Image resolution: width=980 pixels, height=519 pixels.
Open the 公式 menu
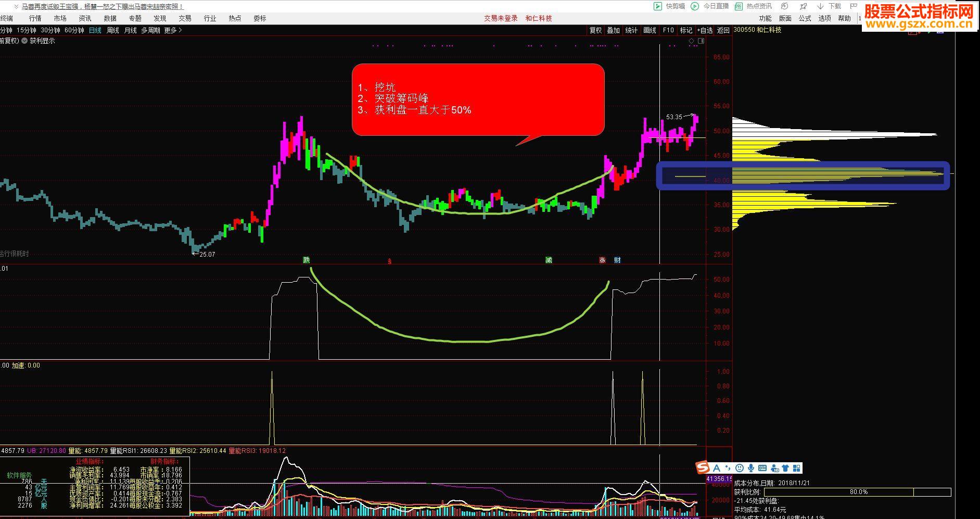click(805, 18)
